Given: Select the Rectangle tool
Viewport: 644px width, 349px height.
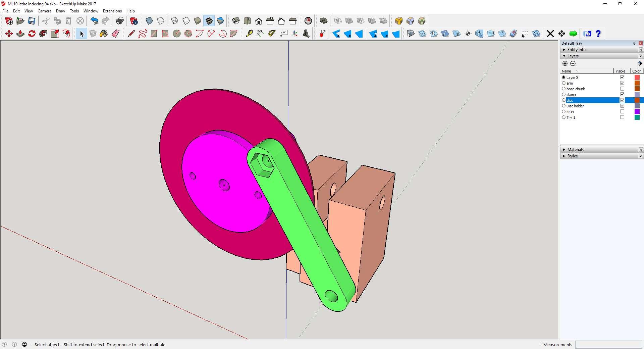Looking at the screenshot, I should click(154, 34).
